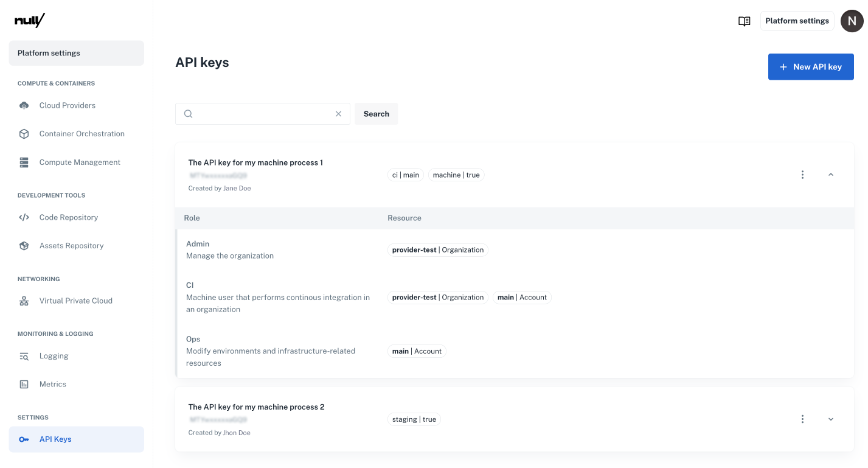Click the API Keys key icon
Viewport: 868px width, 468px height.
click(x=23, y=439)
